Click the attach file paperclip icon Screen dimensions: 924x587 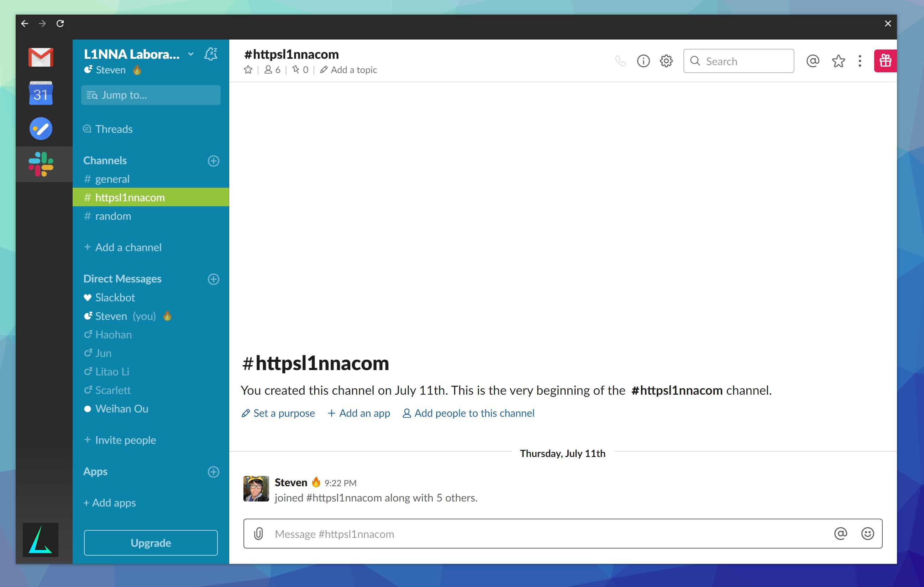click(259, 534)
